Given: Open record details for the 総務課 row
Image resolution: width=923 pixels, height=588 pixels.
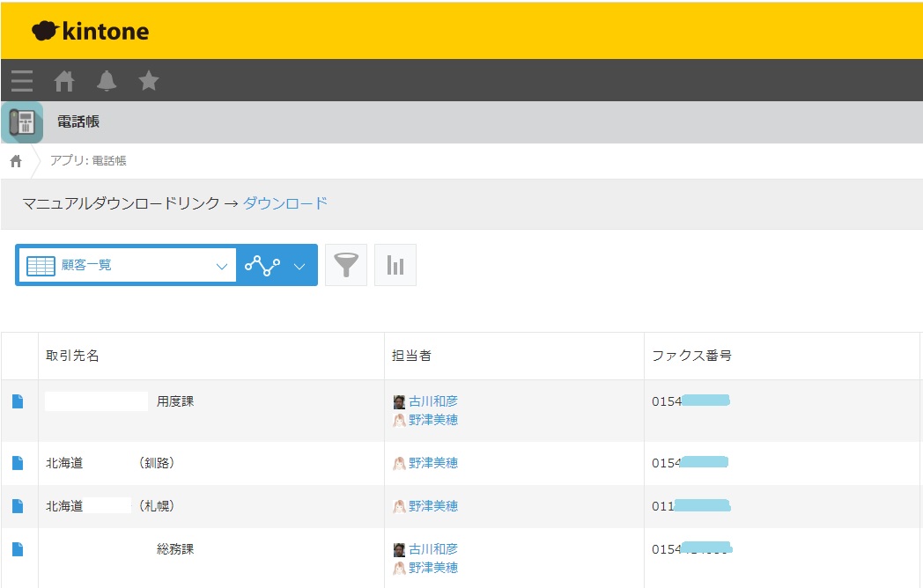Looking at the screenshot, I should [18, 549].
